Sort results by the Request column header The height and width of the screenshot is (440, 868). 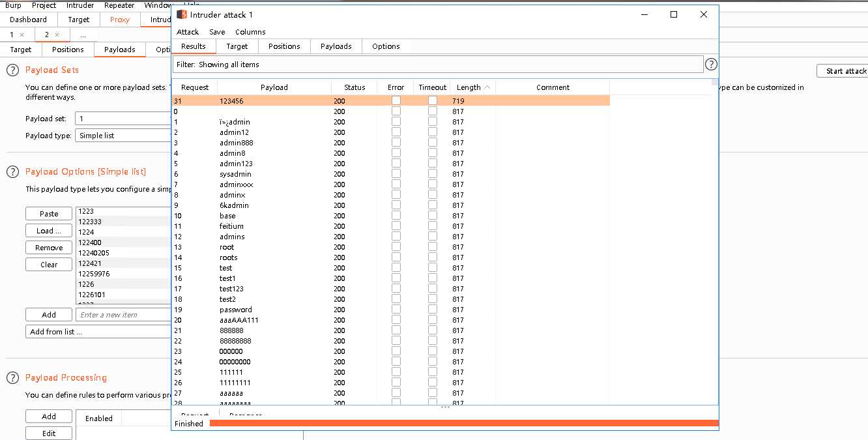tap(195, 87)
